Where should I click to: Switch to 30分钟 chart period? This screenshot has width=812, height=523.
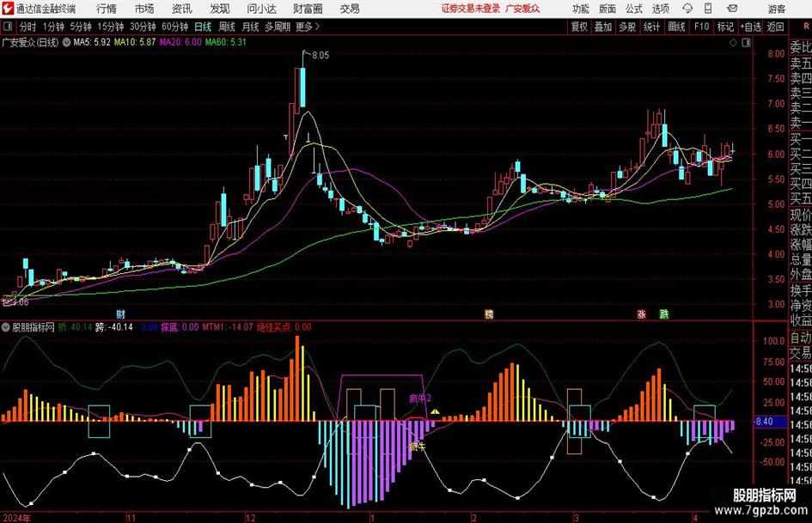(x=143, y=27)
